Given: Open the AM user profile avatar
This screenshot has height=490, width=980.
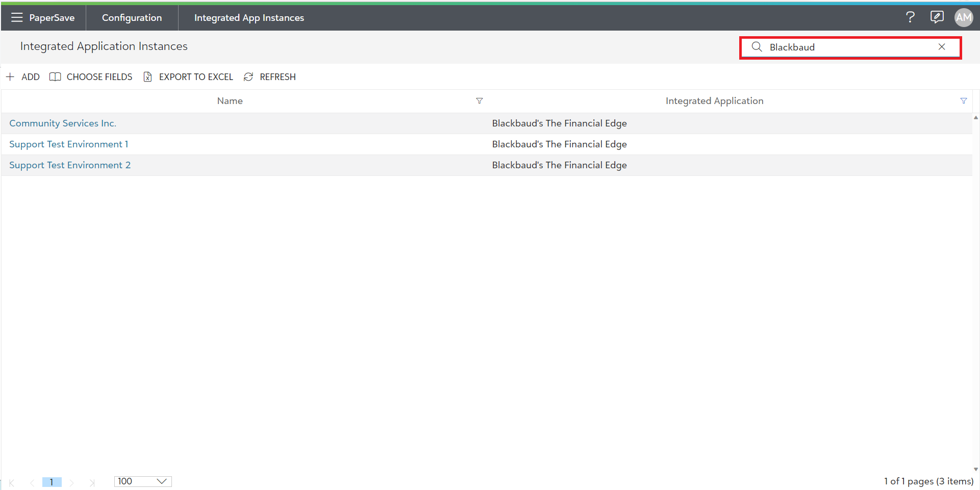Looking at the screenshot, I should pos(963,18).
